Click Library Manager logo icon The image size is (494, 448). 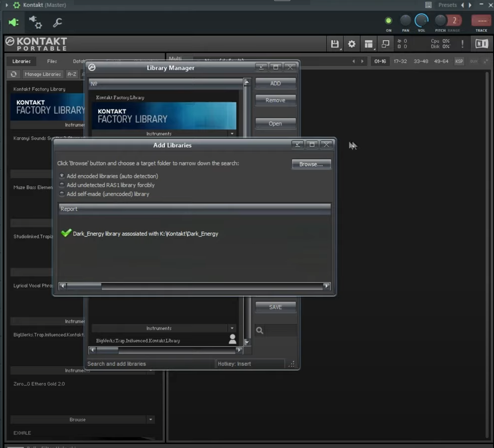coord(92,67)
